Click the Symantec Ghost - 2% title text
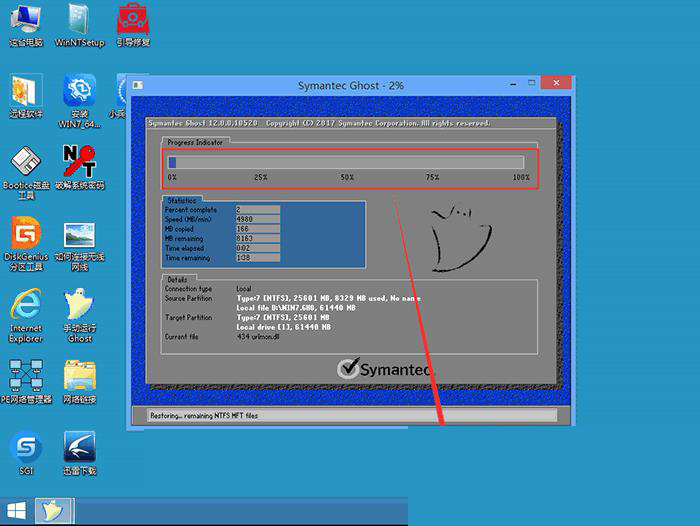Screen dimensions: 700x526 point(351,85)
